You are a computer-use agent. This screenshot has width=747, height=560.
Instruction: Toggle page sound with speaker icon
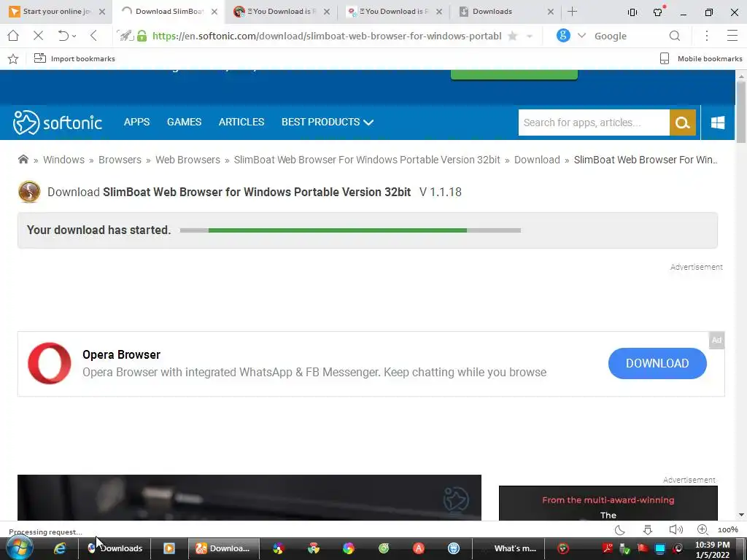pyautogui.click(x=676, y=529)
